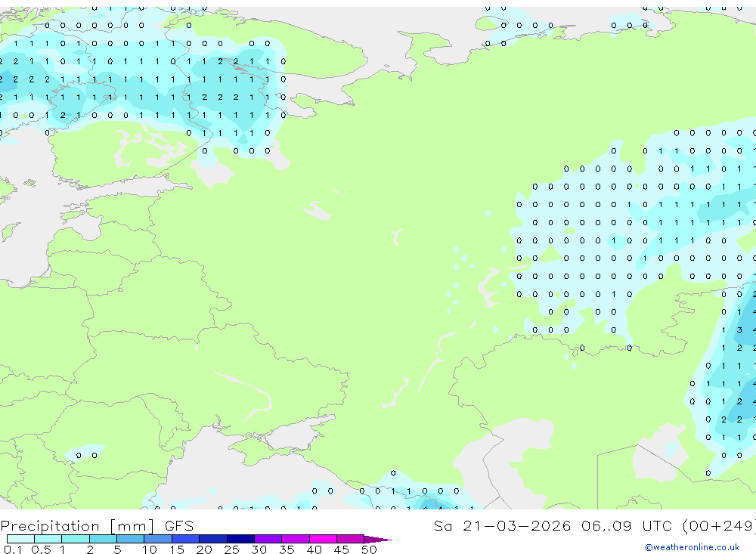Open the weatheronline.co.uk copyright link

(692, 547)
